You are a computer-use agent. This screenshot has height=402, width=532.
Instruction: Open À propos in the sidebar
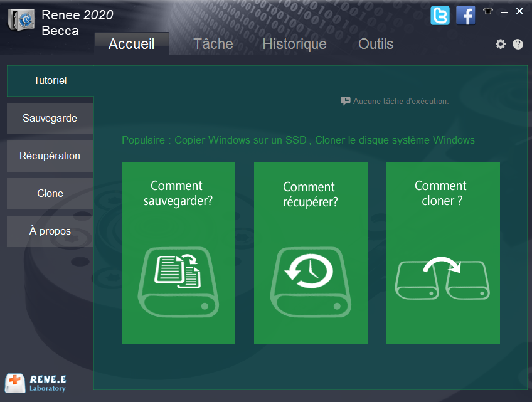pyautogui.click(x=50, y=231)
